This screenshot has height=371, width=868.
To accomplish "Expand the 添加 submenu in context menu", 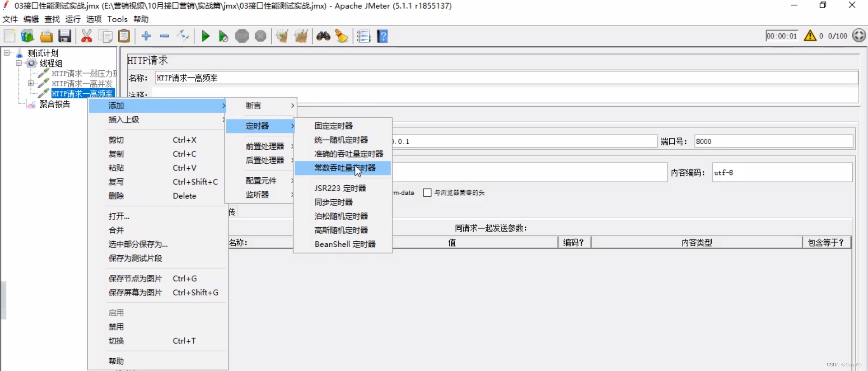I will click(157, 106).
